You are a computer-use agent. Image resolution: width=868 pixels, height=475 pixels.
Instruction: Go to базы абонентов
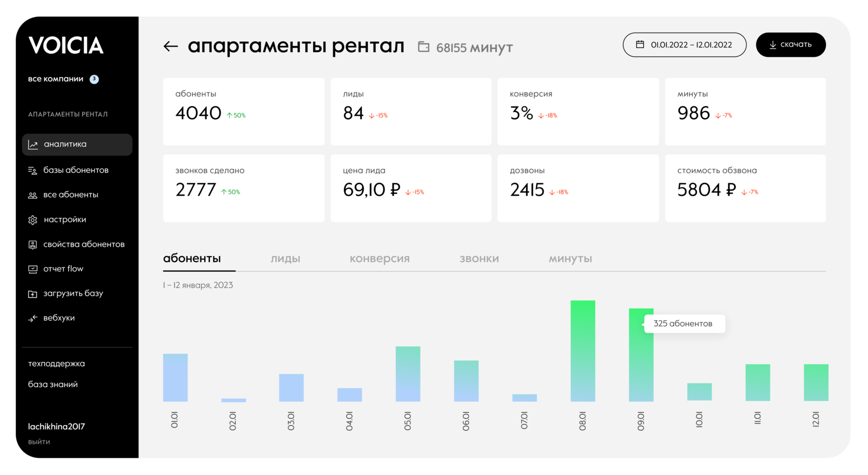tap(76, 170)
